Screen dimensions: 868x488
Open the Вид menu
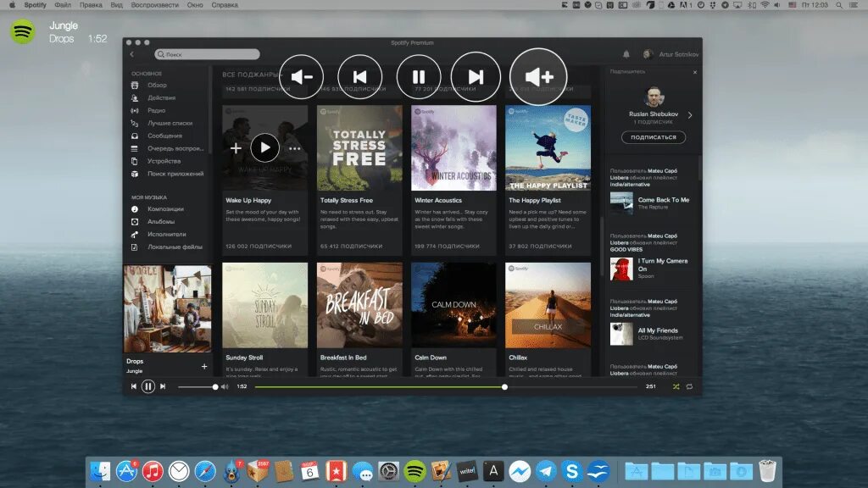tap(116, 5)
